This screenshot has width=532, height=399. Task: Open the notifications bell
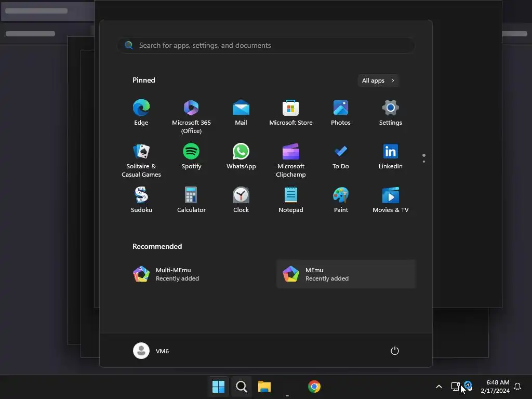click(517, 387)
